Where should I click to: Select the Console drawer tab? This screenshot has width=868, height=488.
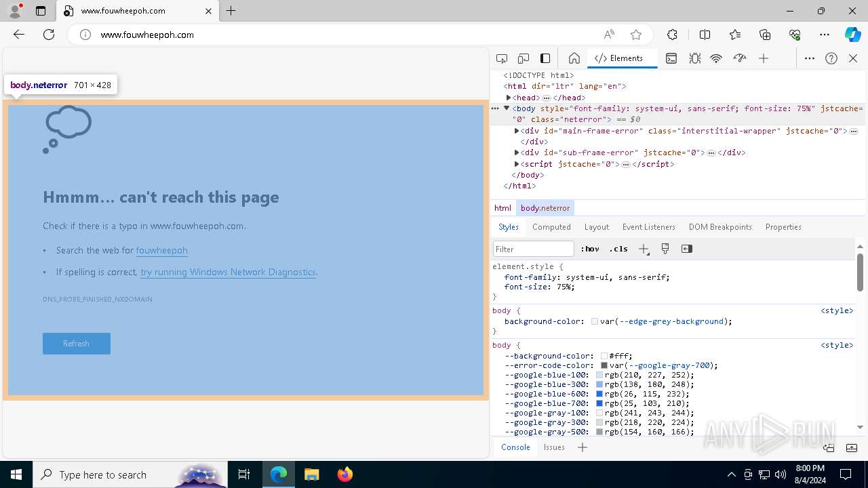tap(515, 447)
